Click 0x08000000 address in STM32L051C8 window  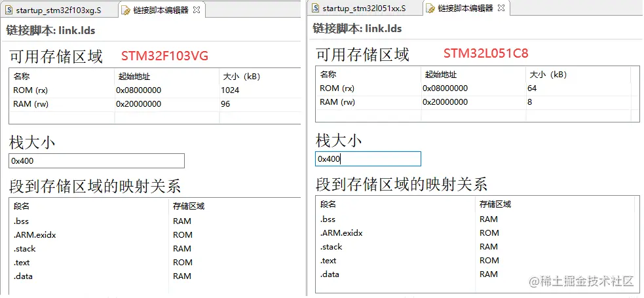tap(445, 88)
